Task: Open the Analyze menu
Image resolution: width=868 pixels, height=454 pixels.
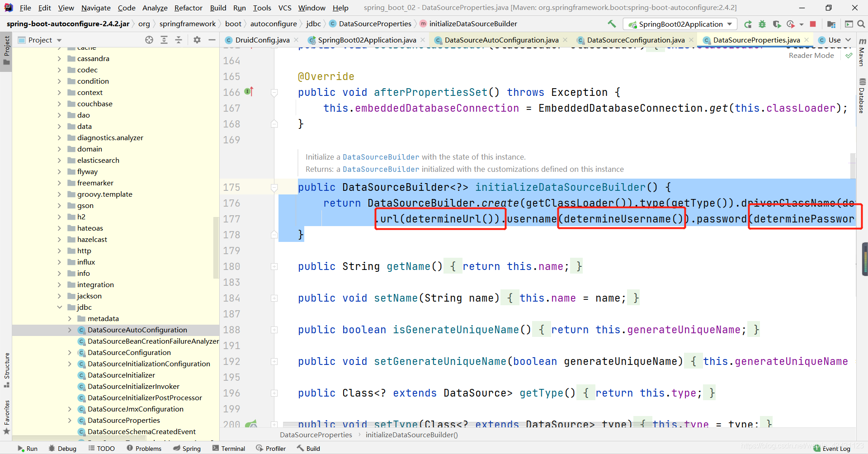Action: point(155,8)
